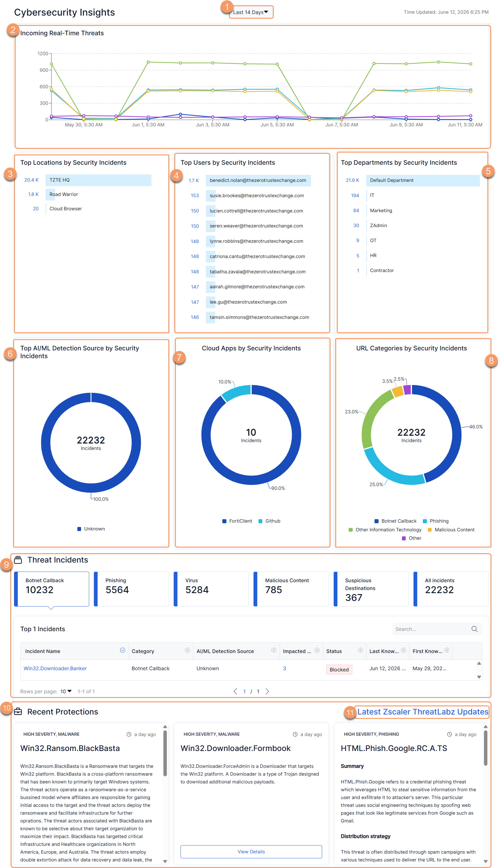
Task: Toggle Other Information Technology legend swatch
Action: tap(351, 529)
